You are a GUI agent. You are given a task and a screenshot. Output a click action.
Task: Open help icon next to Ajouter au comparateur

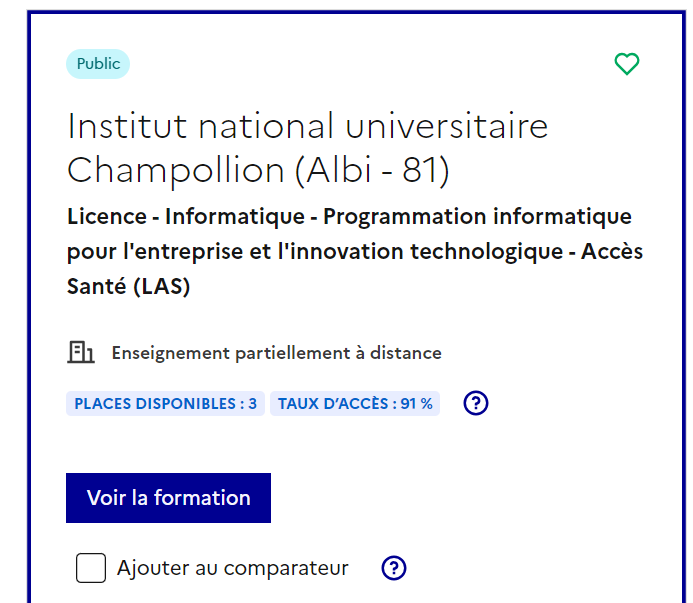394,568
